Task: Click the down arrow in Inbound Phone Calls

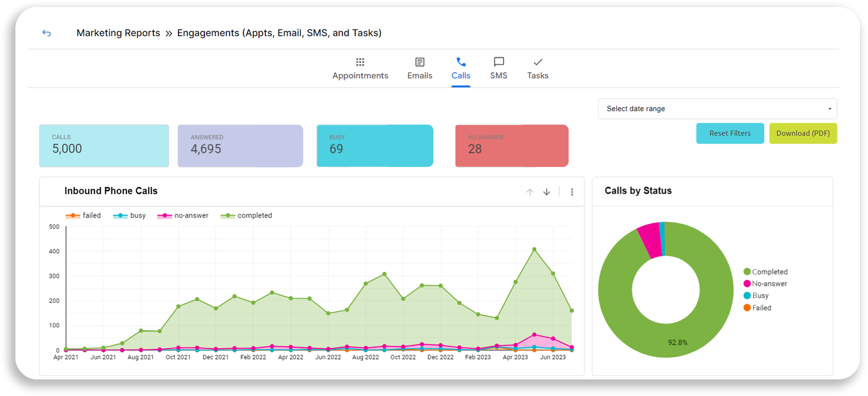Action: pyautogui.click(x=547, y=192)
